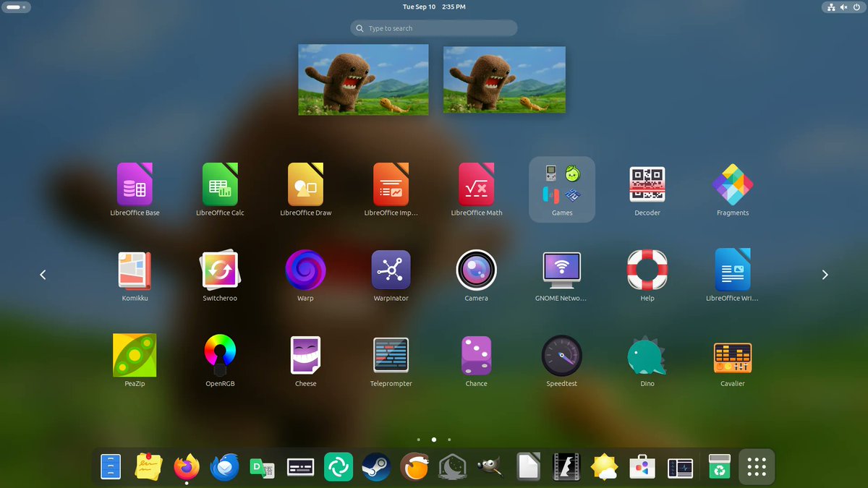Click the app grid button in the dock
868x488 pixels.
coord(757,467)
